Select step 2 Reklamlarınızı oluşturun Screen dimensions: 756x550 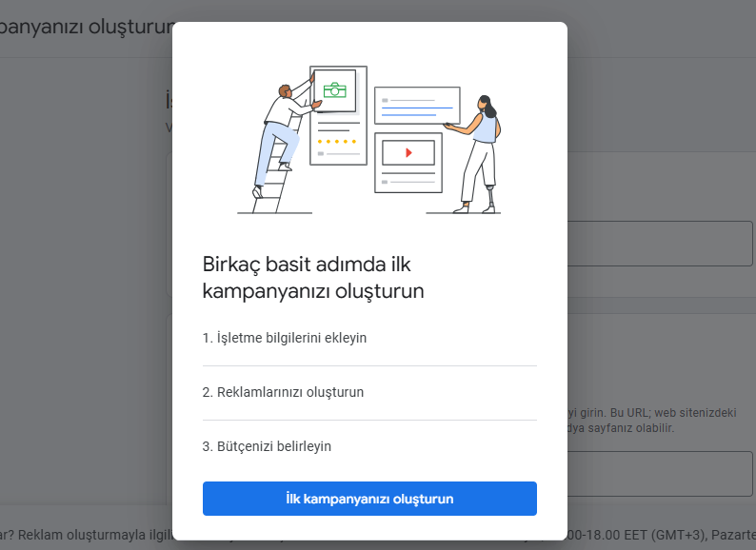(x=283, y=392)
